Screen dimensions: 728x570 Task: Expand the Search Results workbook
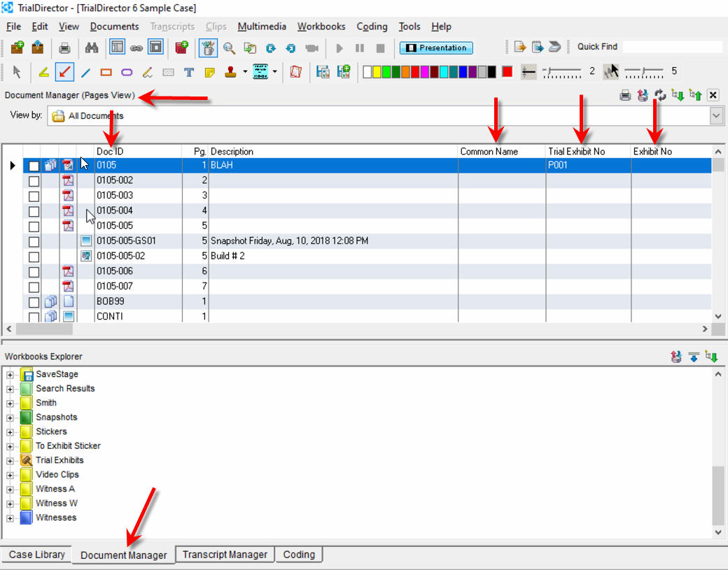(10, 389)
